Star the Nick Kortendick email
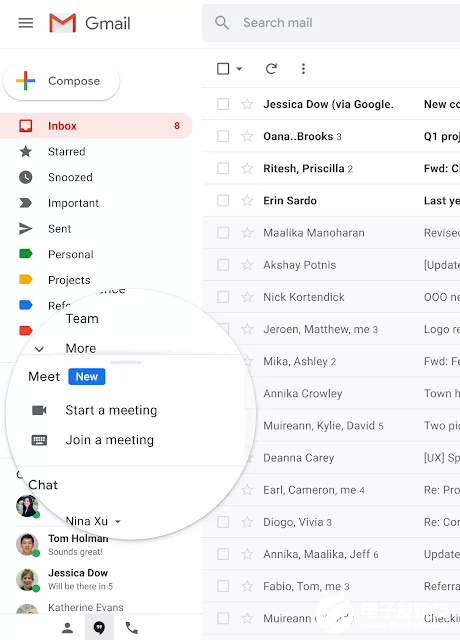Screen dimensions: 460x640 pos(247,297)
